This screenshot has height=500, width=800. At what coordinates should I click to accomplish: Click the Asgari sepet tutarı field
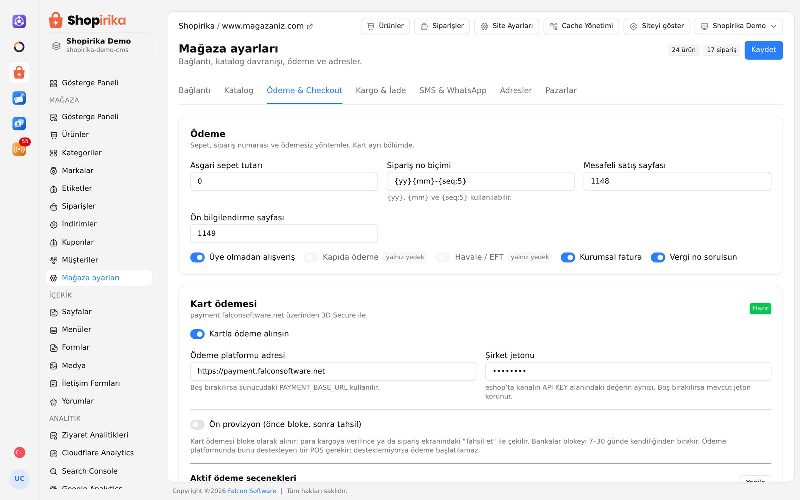(284, 182)
